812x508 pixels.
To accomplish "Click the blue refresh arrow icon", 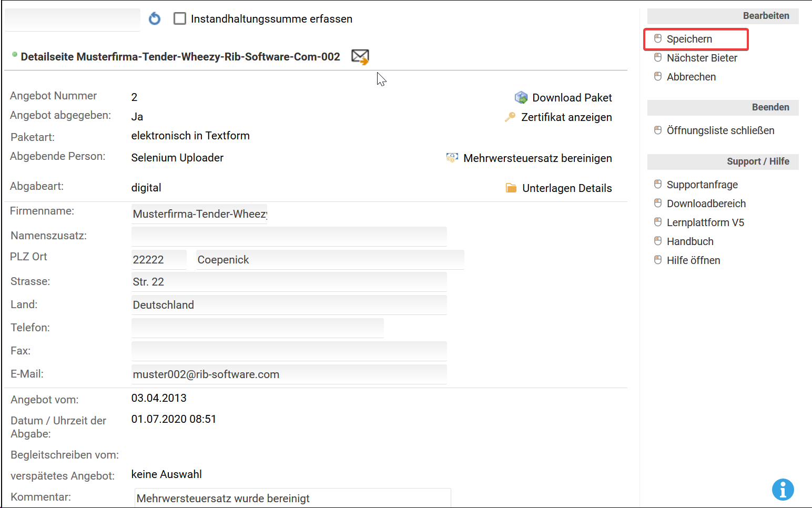I will pyautogui.click(x=155, y=19).
